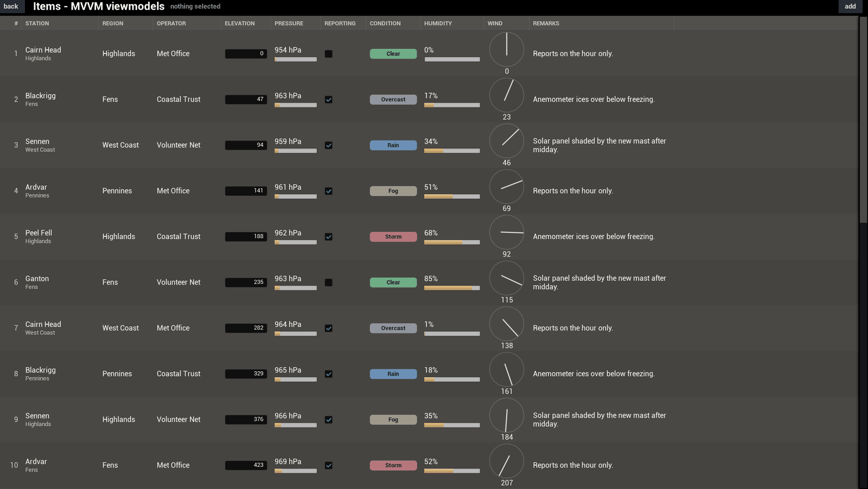Uncheck Reporting for Blackrigg Fens row
The image size is (868, 489).
[x=329, y=100]
